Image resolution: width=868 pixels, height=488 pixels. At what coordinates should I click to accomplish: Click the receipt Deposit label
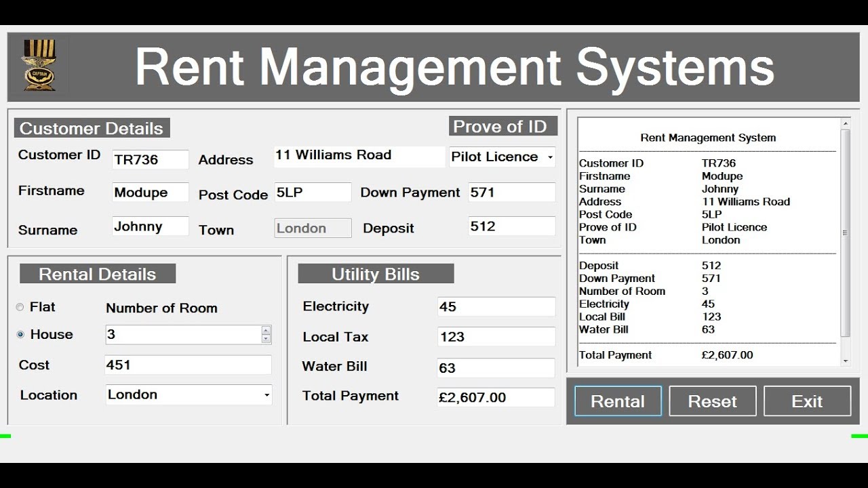(x=599, y=266)
